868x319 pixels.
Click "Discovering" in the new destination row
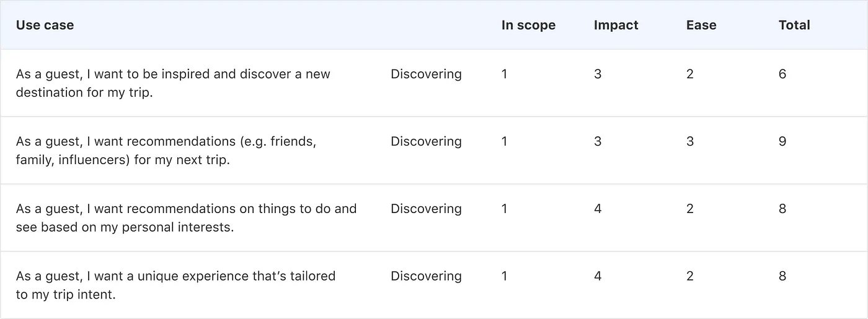click(x=426, y=74)
